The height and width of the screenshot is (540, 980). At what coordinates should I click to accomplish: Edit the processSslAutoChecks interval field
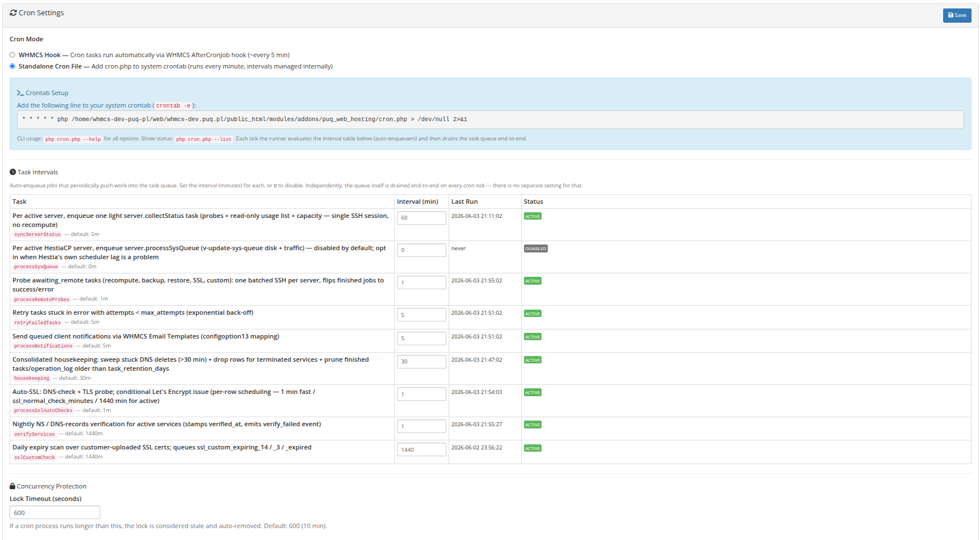(421, 394)
